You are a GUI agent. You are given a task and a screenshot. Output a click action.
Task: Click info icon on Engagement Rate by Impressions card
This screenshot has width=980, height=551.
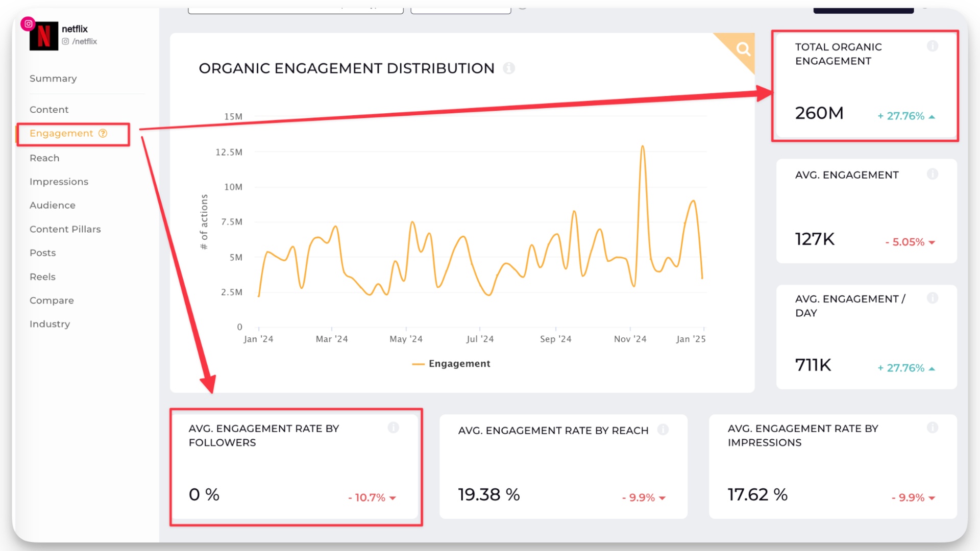pos(932,428)
